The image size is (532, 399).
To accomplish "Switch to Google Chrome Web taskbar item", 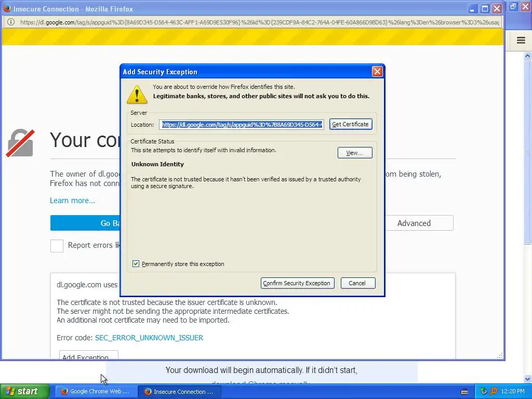I will [96, 392].
